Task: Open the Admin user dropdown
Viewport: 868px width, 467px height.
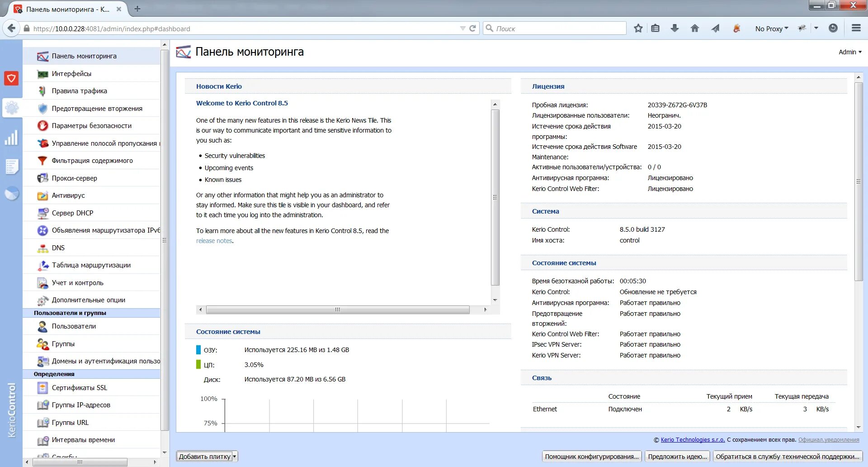Action: click(850, 52)
